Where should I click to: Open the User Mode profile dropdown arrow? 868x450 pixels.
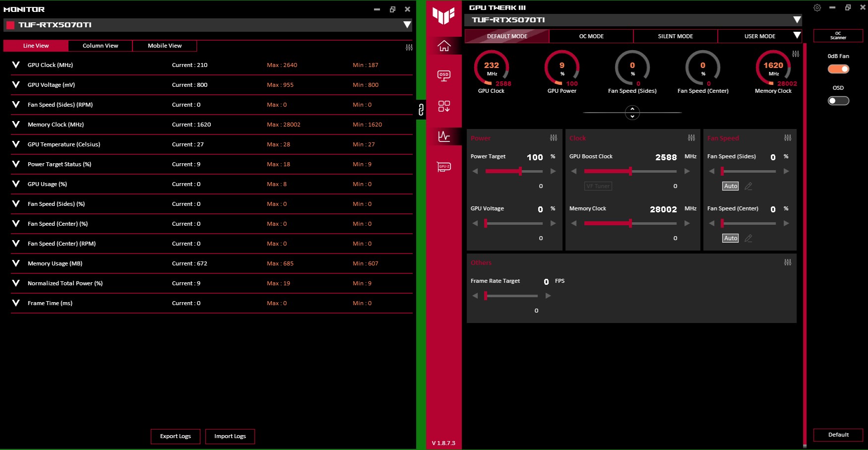(797, 36)
